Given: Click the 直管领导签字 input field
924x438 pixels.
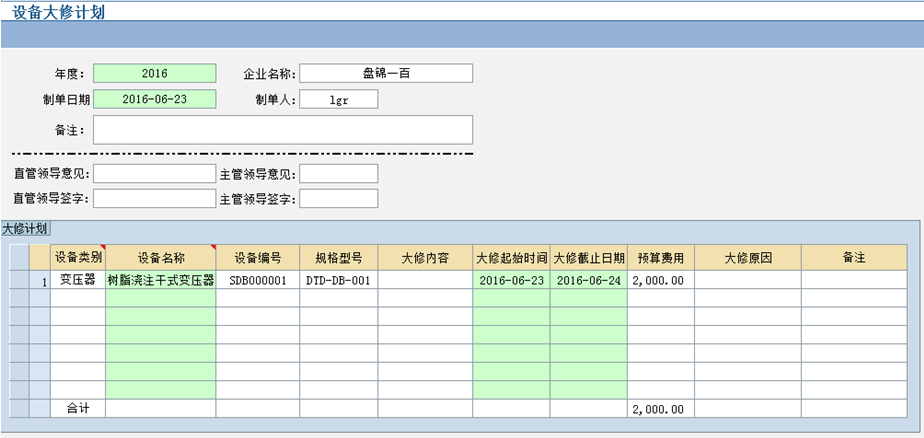Looking at the screenshot, I should click(x=153, y=198).
